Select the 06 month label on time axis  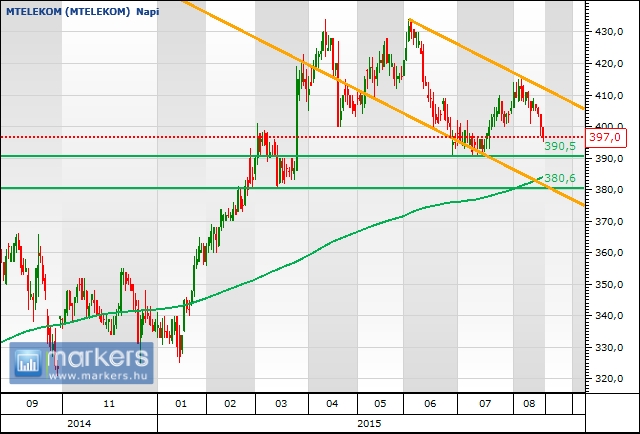[430, 404]
